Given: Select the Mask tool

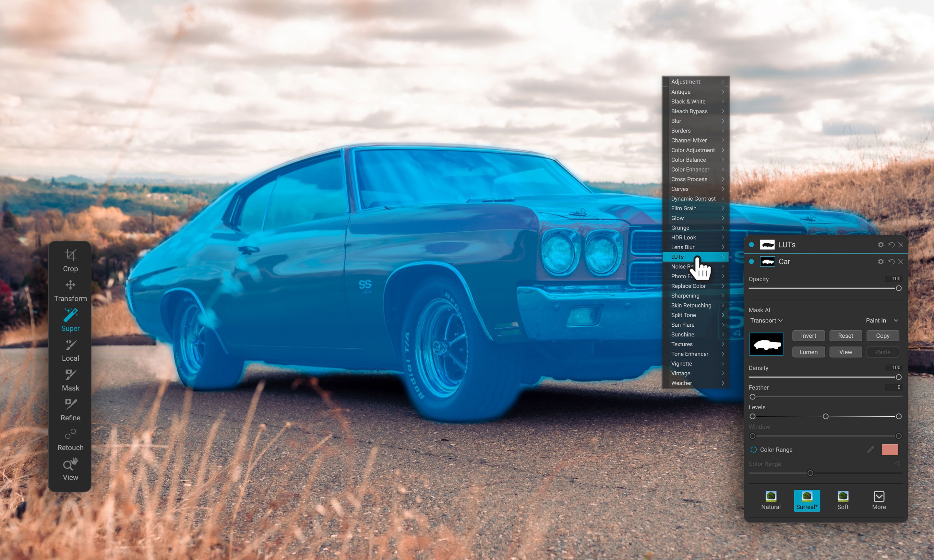Looking at the screenshot, I should tap(69, 380).
